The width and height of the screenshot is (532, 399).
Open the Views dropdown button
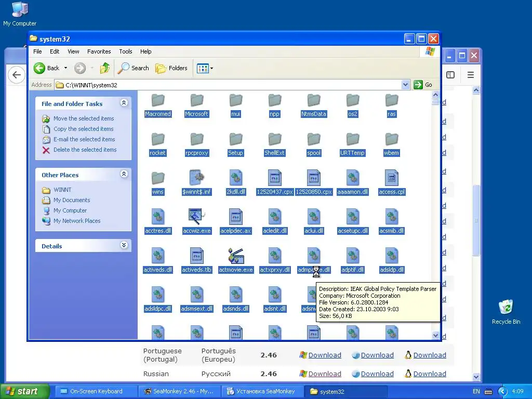[x=205, y=68]
